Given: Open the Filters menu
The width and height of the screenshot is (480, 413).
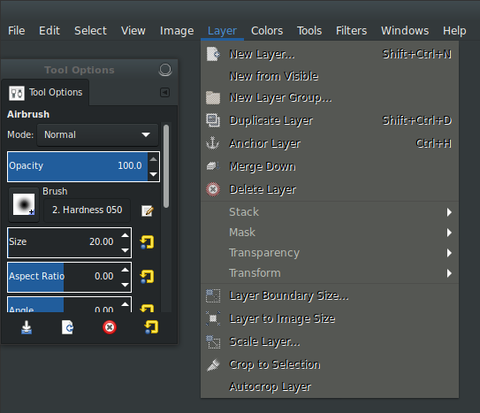Looking at the screenshot, I should (x=351, y=31).
